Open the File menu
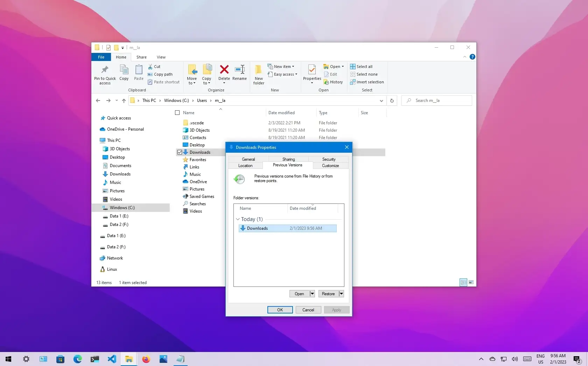This screenshot has height=366, width=588. 101,57
